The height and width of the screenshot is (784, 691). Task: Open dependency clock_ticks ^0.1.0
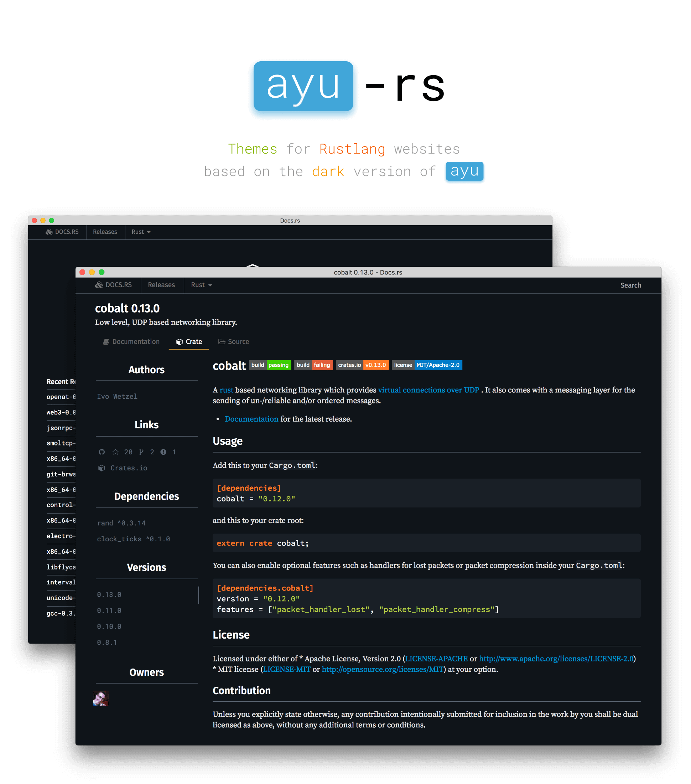coord(134,539)
